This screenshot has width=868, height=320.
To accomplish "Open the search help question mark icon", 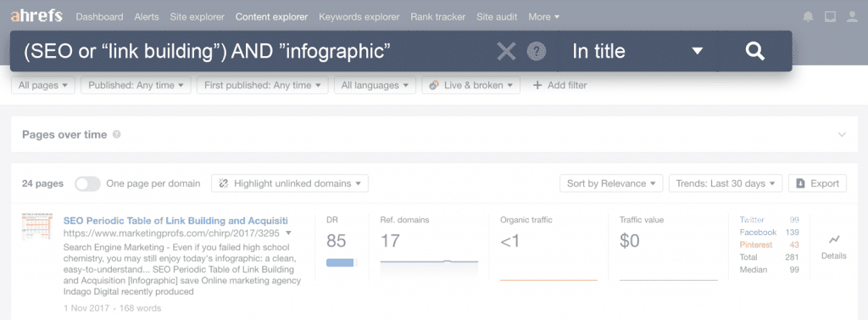I will click(536, 52).
